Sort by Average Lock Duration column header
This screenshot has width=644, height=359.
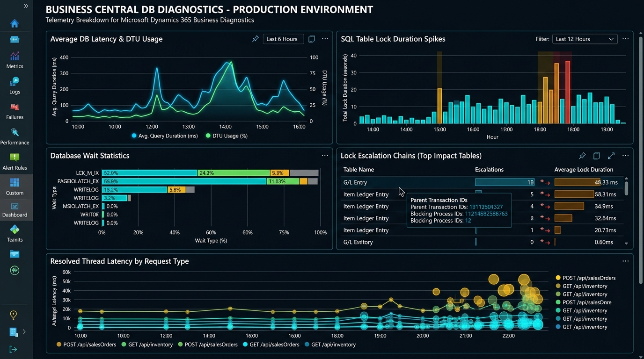[584, 170]
